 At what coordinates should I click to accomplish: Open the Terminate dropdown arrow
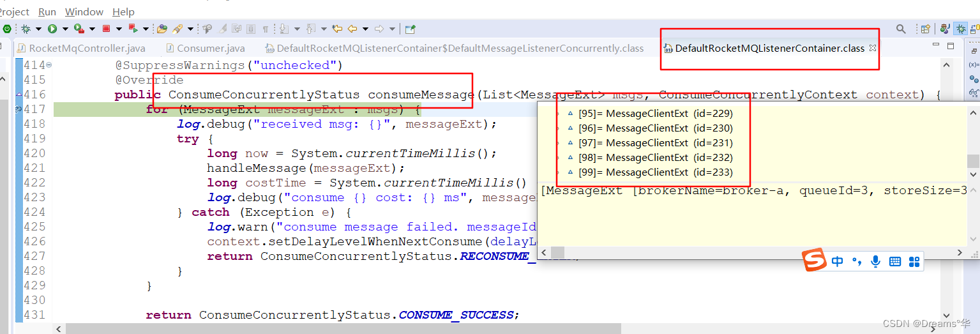(119, 29)
